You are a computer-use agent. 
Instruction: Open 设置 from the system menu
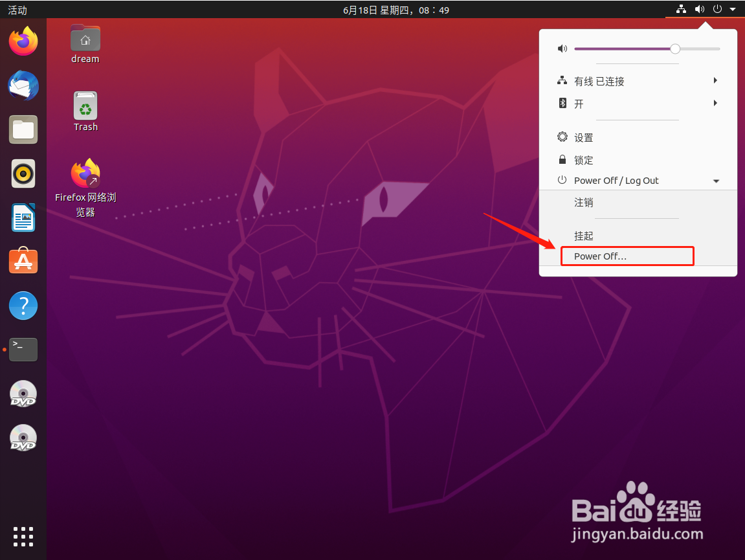pyautogui.click(x=638, y=137)
